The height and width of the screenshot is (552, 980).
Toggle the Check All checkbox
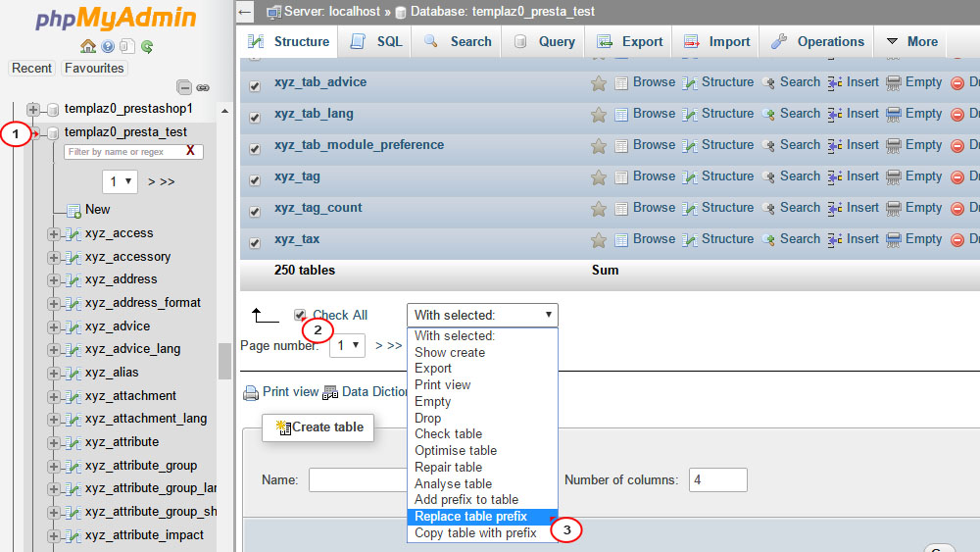tap(300, 315)
